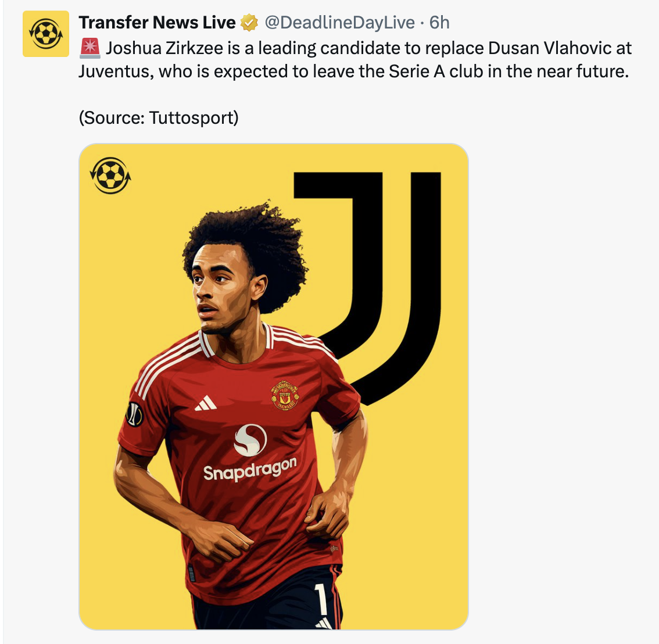Click the Adidas logo on the shirt
Viewport: 659px width, 644px height.
tap(206, 403)
